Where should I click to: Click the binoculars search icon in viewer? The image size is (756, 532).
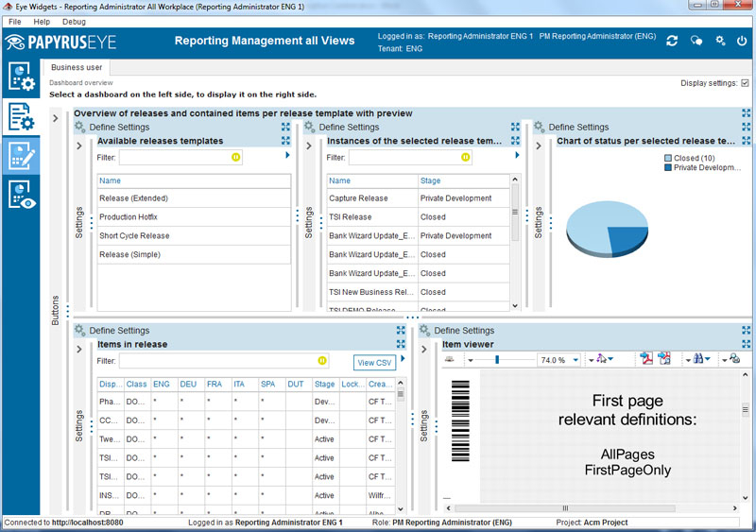tap(698, 358)
